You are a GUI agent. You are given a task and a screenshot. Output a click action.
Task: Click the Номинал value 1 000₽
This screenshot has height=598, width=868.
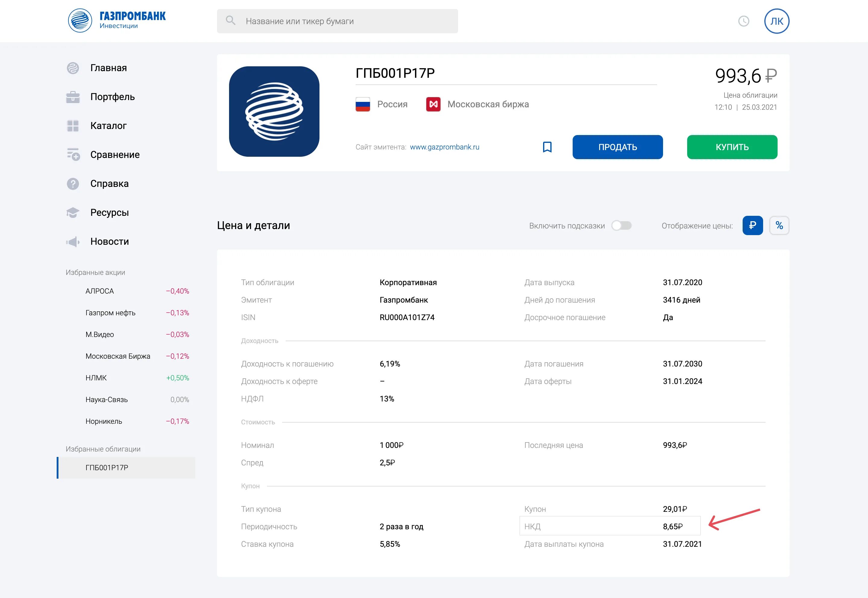tap(392, 445)
